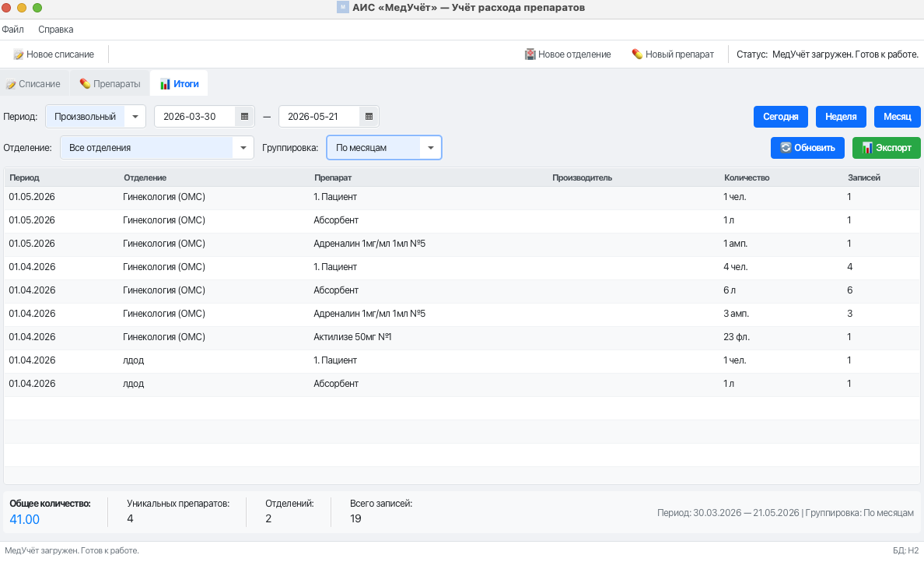Switch to the Препараты tab
924x562 pixels.
click(x=110, y=84)
